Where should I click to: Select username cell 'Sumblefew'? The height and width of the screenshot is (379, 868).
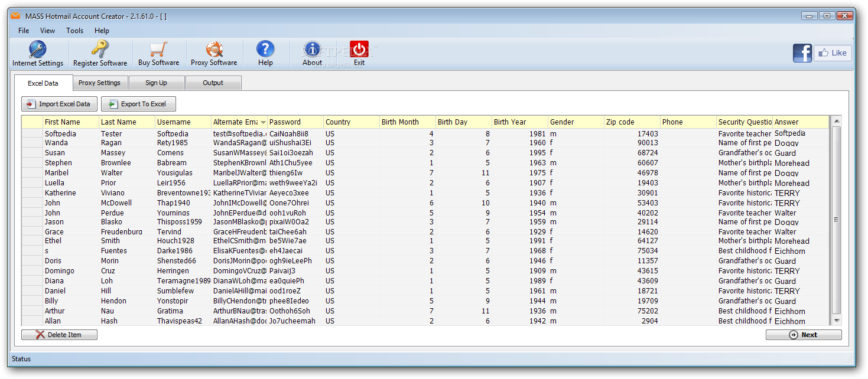(x=183, y=291)
